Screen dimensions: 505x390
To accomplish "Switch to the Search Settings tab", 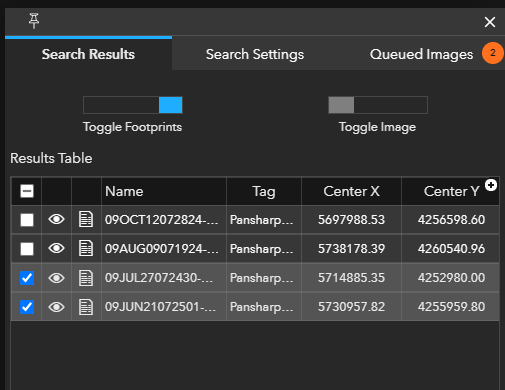I will 255,54.
